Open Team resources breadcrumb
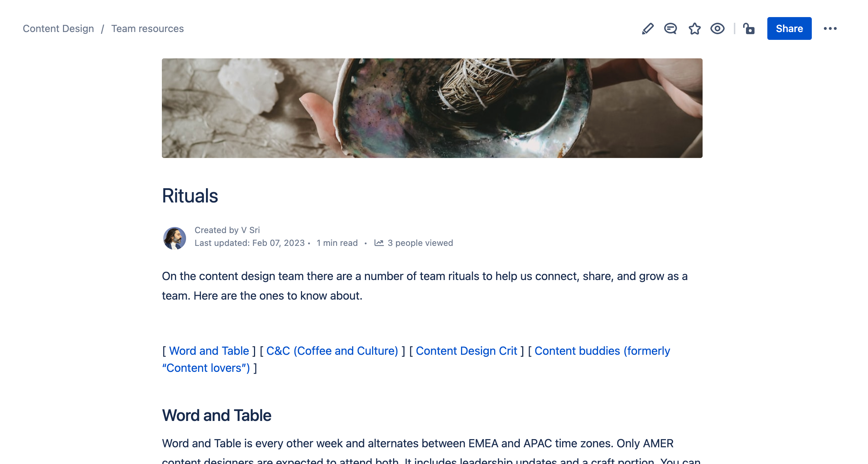This screenshot has height=464, width=868. coord(148,28)
